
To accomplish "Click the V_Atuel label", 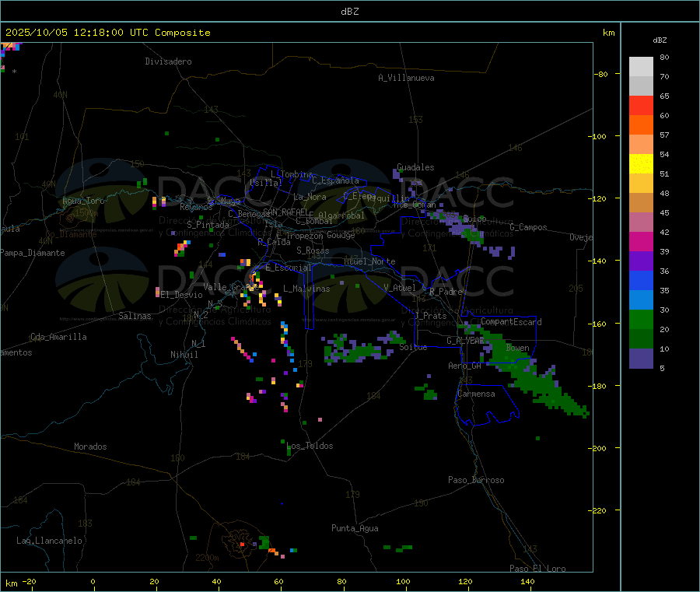I will coord(400,288).
